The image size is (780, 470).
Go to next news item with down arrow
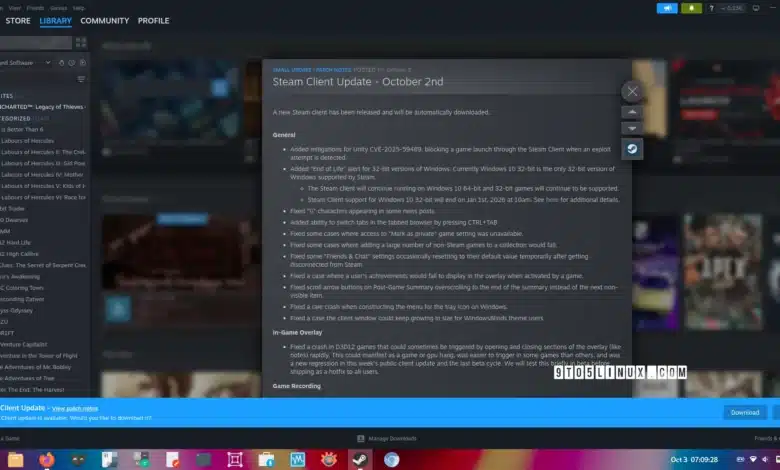coord(632,129)
